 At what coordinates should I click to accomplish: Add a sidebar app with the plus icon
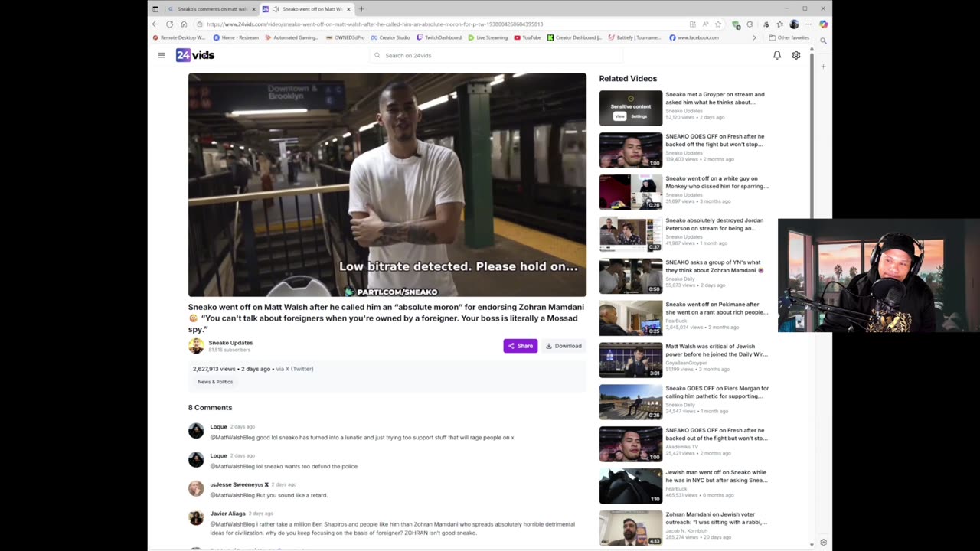[x=823, y=67]
